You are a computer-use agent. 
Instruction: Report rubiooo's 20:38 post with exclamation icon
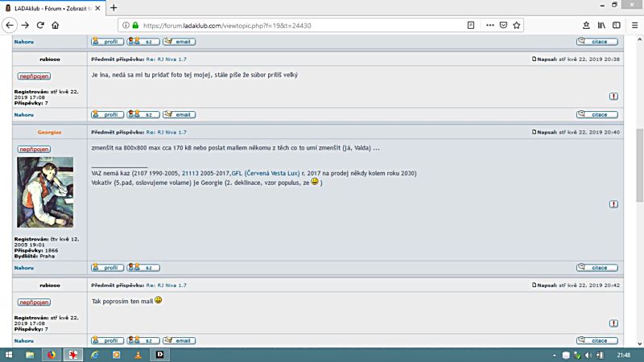coord(613,96)
